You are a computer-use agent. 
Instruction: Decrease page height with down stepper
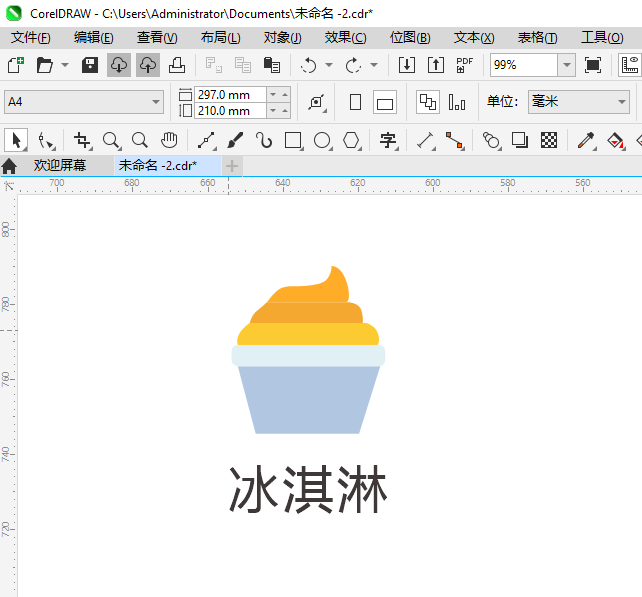273,111
